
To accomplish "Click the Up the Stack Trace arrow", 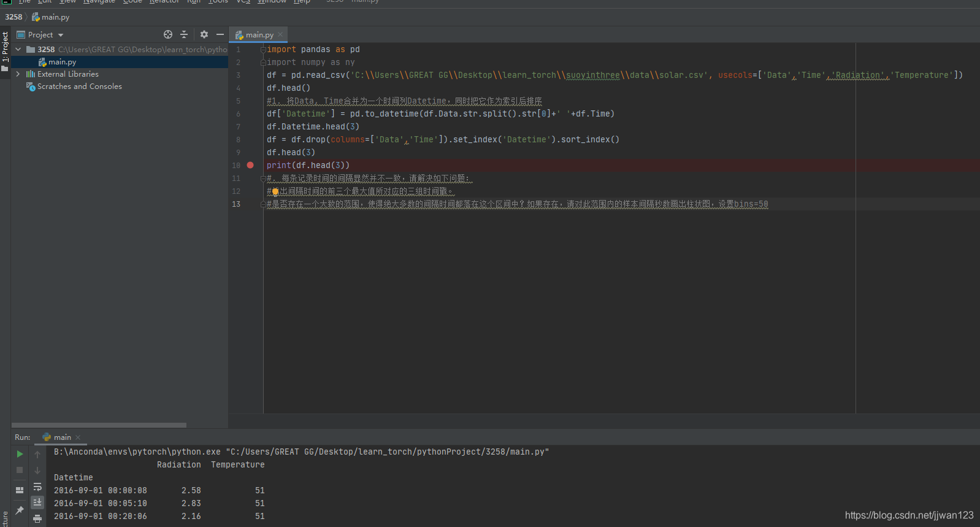I will 37,455.
